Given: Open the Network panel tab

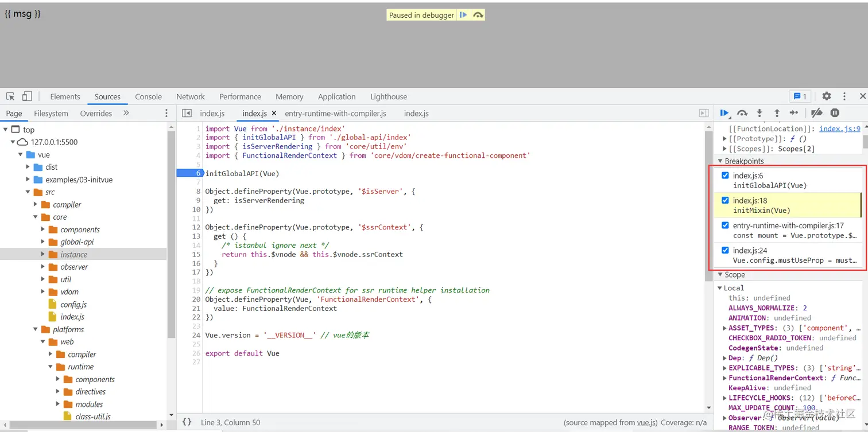Looking at the screenshot, I should 191,96.
